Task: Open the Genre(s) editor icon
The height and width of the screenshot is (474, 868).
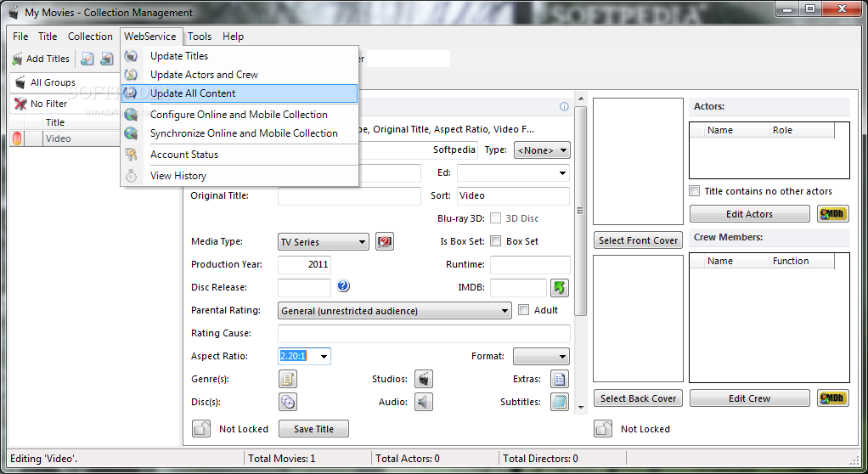Action: [288, 379]
